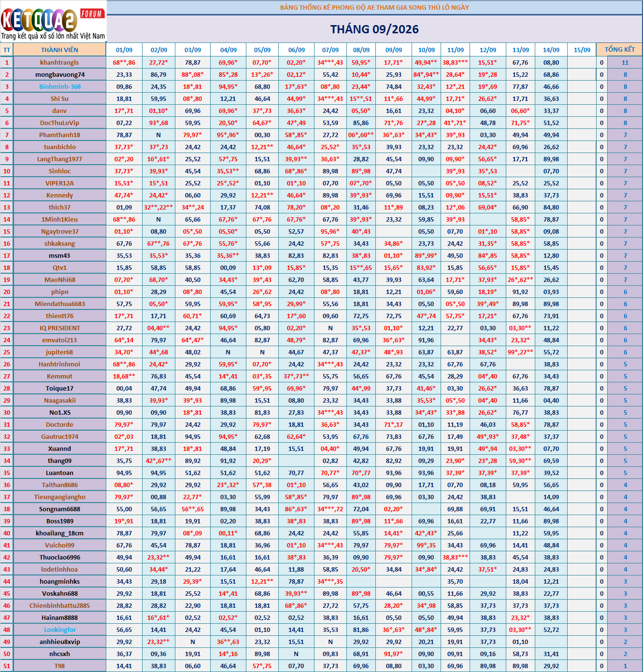Select member Hainam8888
The image size is (643, 672).
(59, 617)
